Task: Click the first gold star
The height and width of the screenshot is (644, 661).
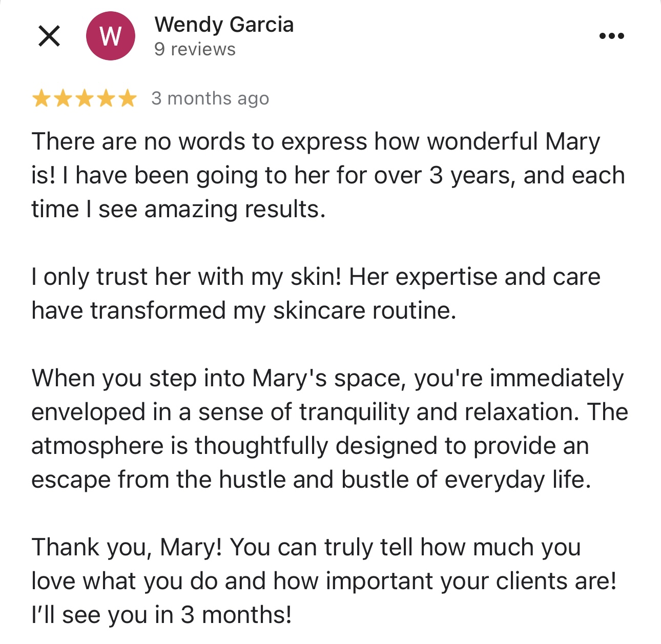Action: 41,98
